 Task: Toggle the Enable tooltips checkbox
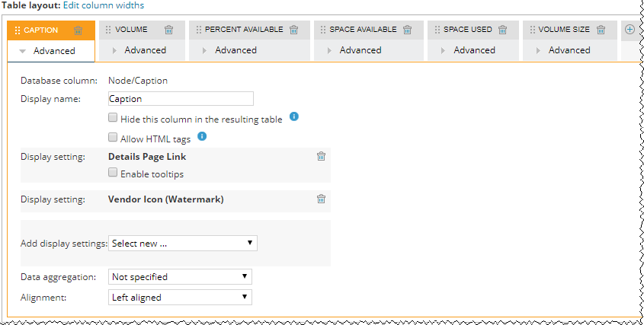(113, 174)
